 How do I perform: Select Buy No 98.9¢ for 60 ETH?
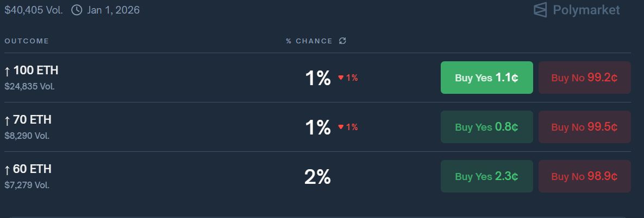[584, 176]
